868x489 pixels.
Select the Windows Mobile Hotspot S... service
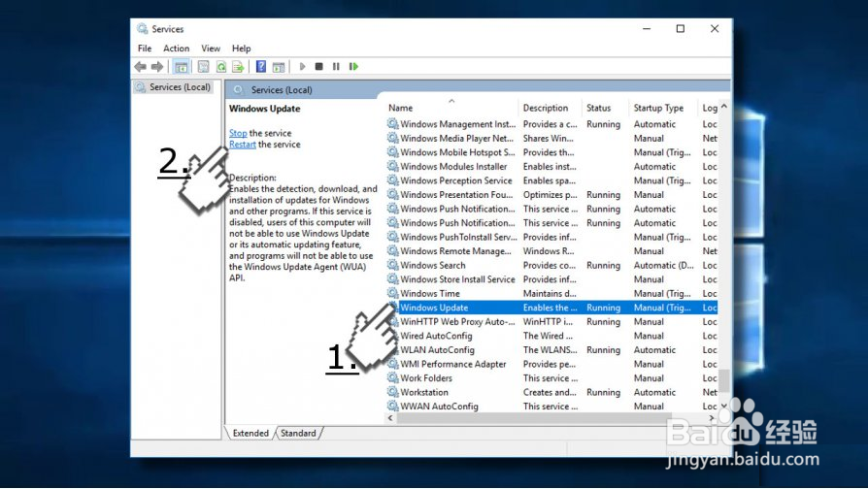tap(551, 152)
